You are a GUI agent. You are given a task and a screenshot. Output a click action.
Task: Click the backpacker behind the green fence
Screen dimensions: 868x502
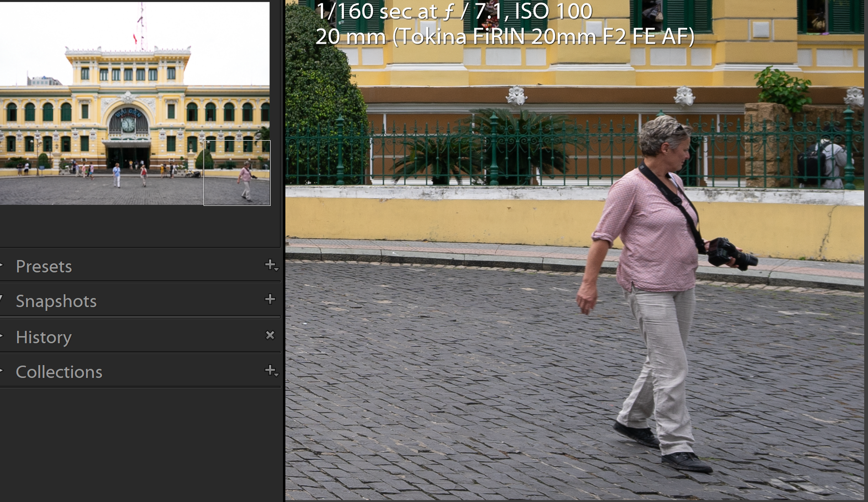pyautogui.click(x=827, y=162)
